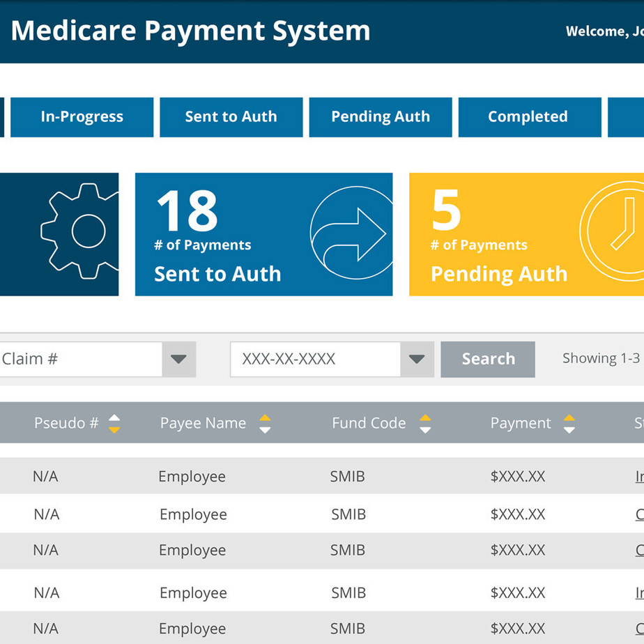Click N/A in the first table row
The width and height of the screenshot is (644, 644).
pyautogui.click(x=45, y=477)
